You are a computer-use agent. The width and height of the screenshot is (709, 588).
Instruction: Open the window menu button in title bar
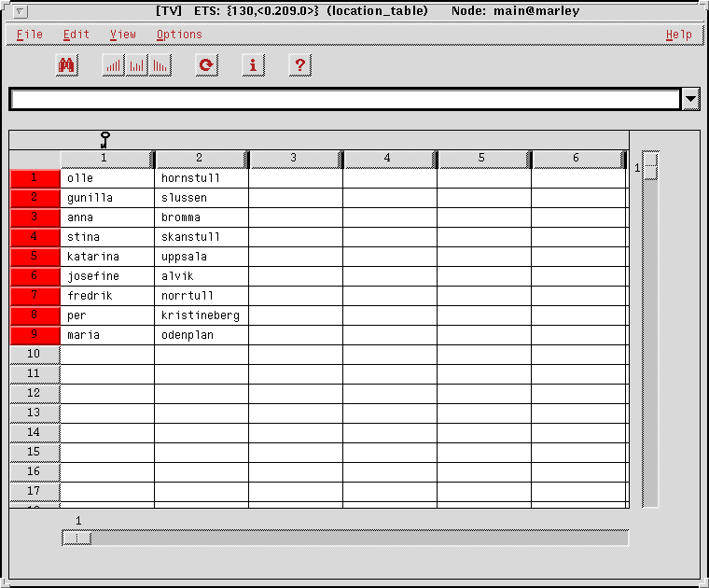[20, 11]
